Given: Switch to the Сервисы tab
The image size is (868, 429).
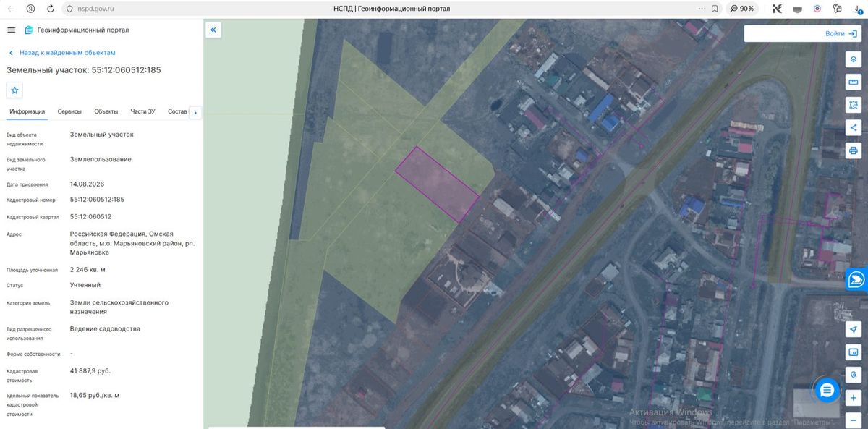Looking at the screenshot, I should [69, 111].
